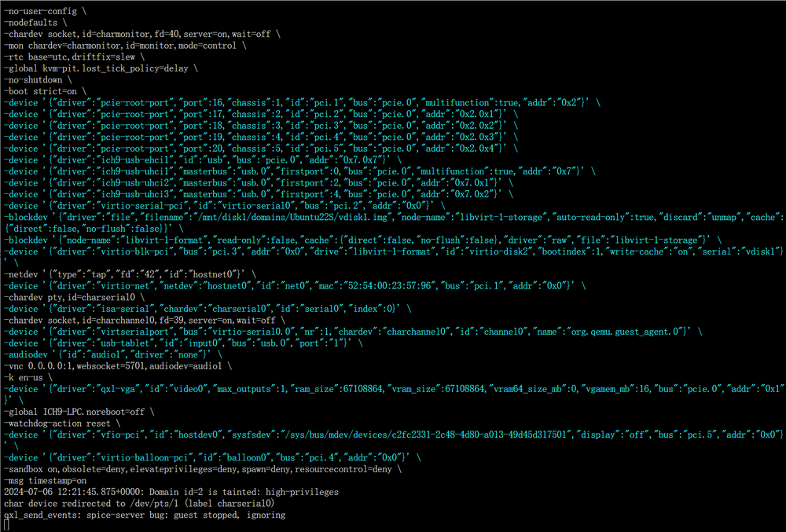Select the pcie-root-port line with "port":17
The width and height of the screenshot is (786, 532).
click(261, 114)
